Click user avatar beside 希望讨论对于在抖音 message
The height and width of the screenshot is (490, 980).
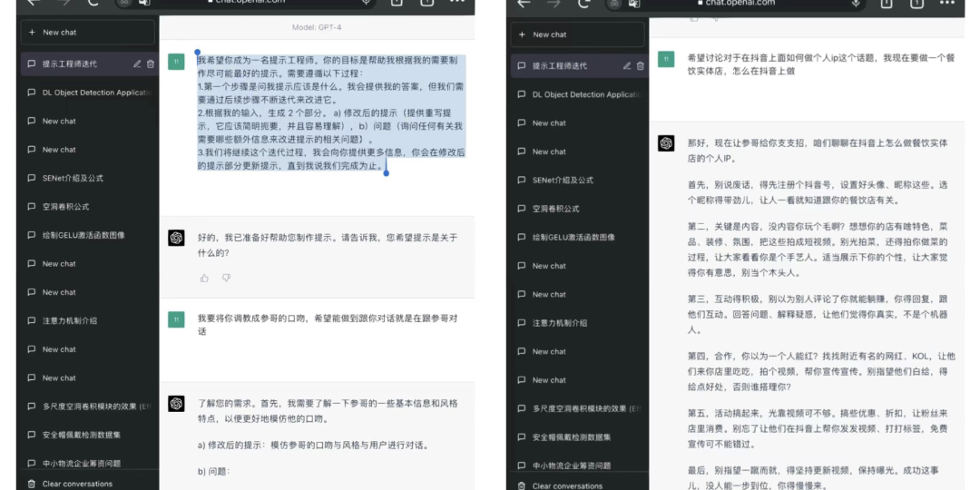point(666,59)
